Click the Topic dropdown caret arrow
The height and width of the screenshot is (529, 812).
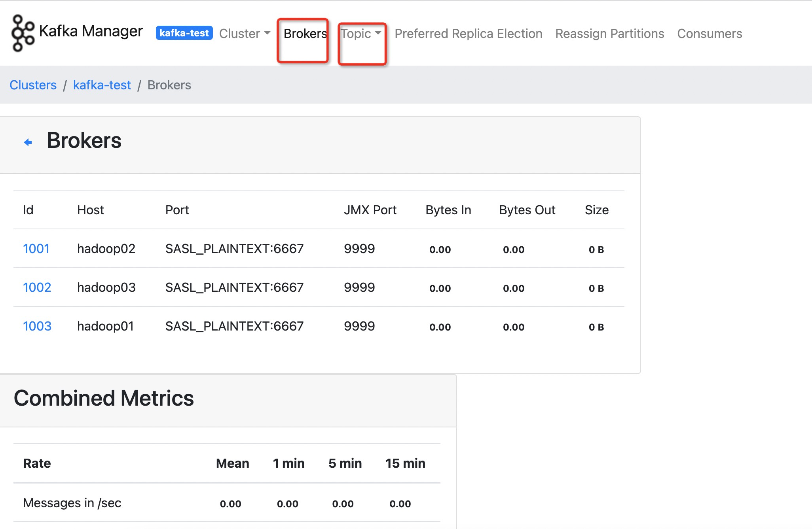(x=378, y=33)
